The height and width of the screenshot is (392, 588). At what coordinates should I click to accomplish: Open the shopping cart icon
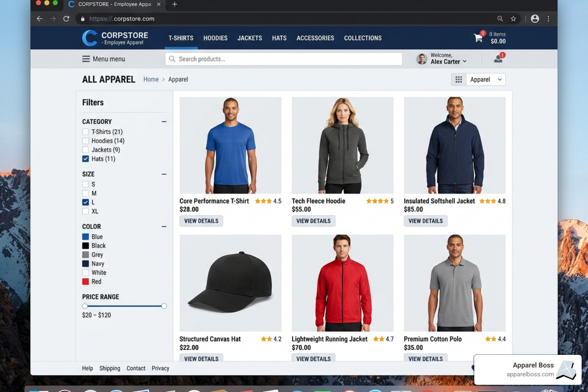(x=478, y=38)
